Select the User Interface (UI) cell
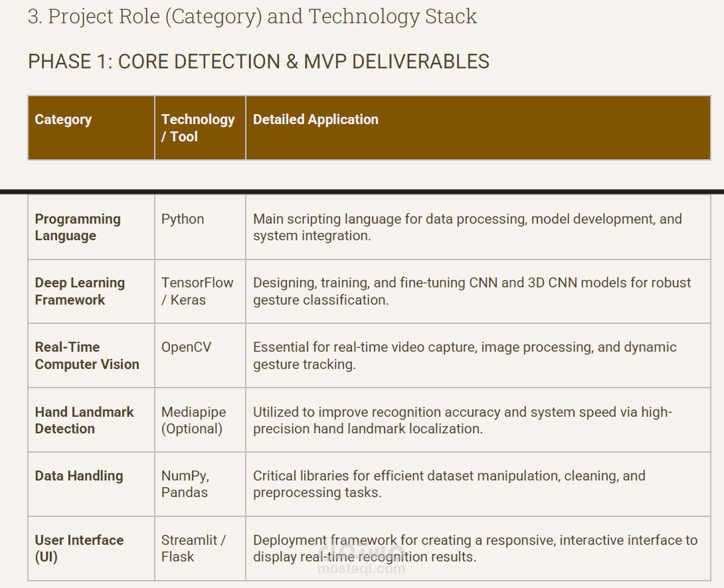724x588 pixels. 79,548
